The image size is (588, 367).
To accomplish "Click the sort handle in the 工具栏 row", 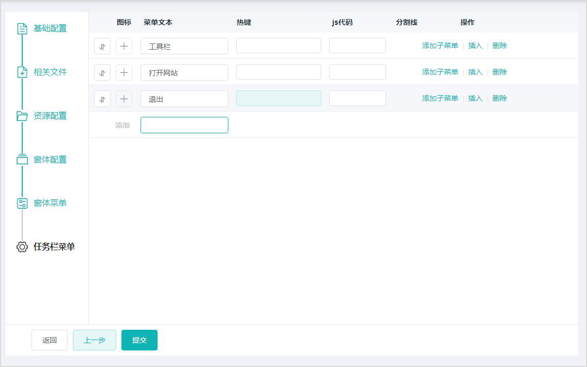I will pyautogui.click(x=102, y=46).
